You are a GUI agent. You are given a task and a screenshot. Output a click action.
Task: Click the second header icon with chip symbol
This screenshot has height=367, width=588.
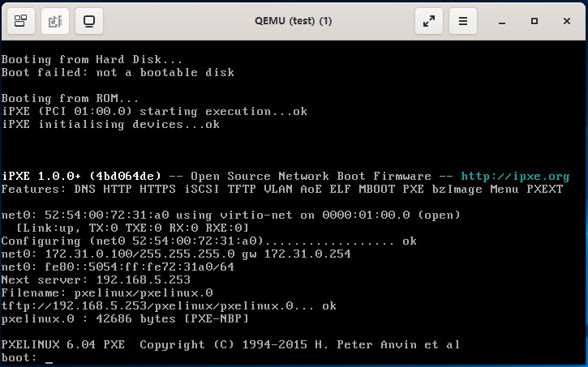click(x=54, y=20)
